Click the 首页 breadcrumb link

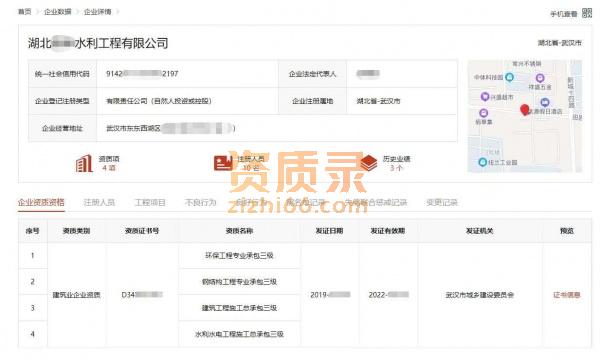24,12
